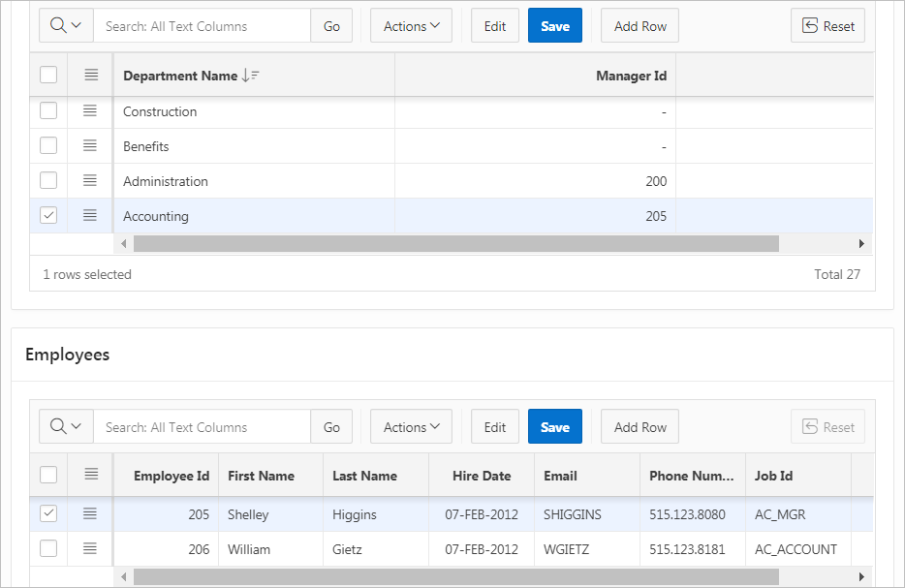The image size is (905, 588).
Task: Open the Actions menu in the Employees grid
Action: click(411, 427)
